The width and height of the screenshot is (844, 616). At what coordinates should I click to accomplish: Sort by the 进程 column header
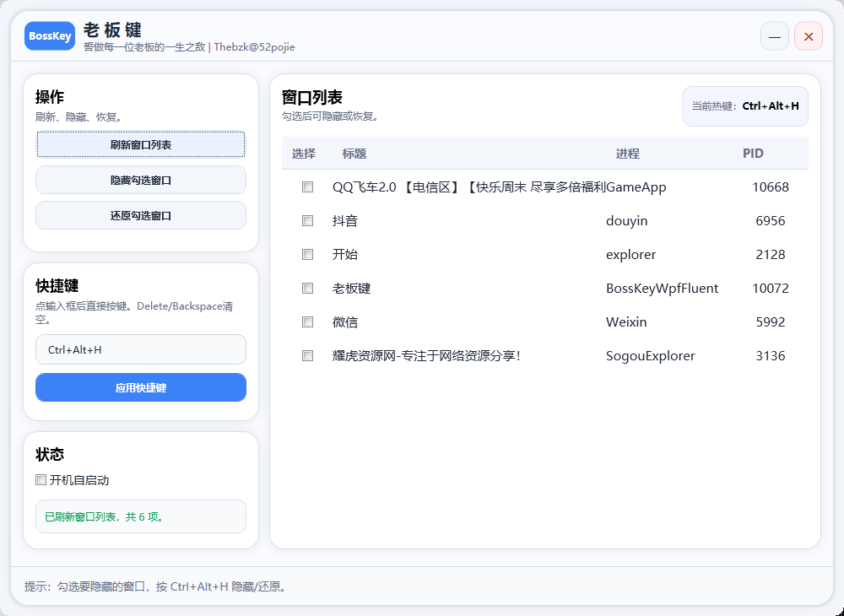[627, 154]
